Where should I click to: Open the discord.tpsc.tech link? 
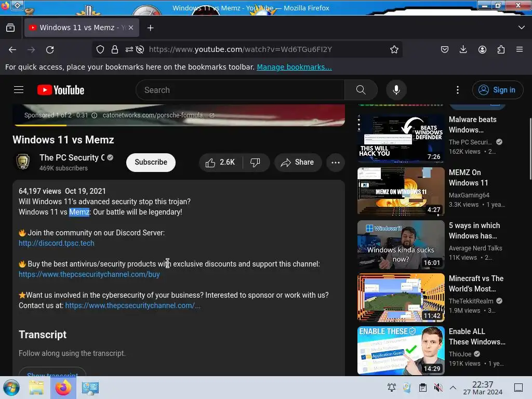(56, 243)
